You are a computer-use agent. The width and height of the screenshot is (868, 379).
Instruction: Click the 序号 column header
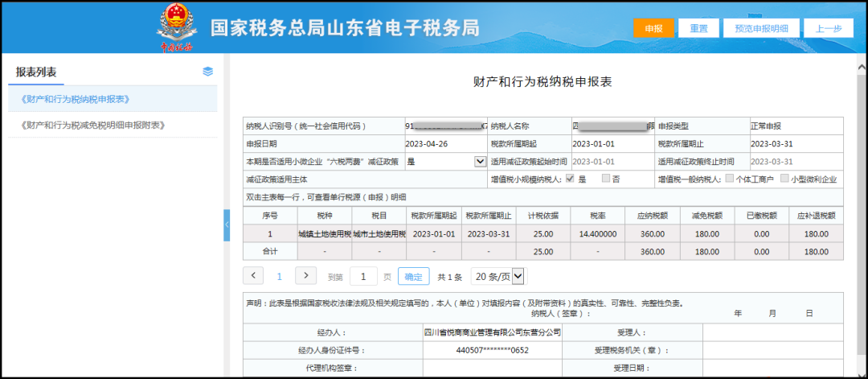(270, 216)
